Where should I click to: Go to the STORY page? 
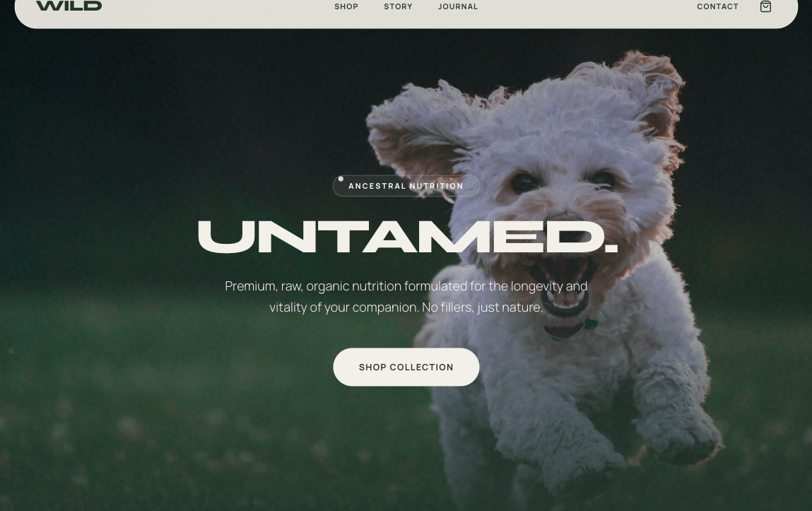pyautogui.click(x=398, y=7)
